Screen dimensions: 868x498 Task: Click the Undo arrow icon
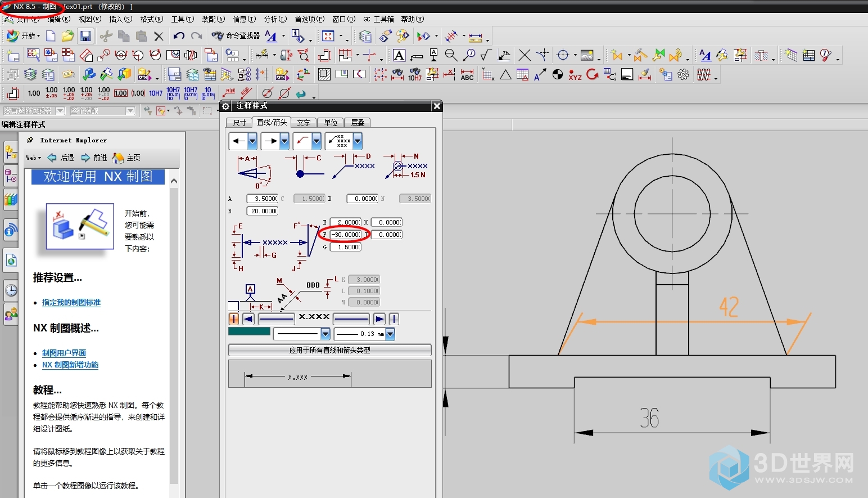(x=179, y=36)
